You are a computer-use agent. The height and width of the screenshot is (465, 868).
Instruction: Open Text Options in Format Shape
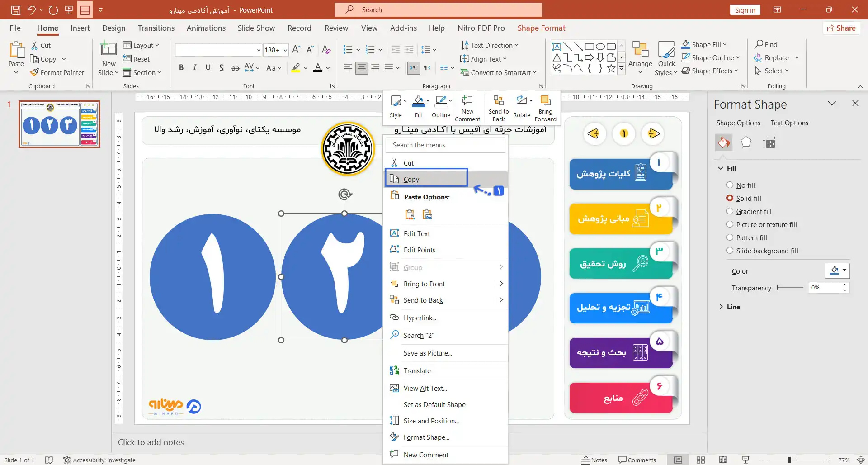click(x=789, y=123)
